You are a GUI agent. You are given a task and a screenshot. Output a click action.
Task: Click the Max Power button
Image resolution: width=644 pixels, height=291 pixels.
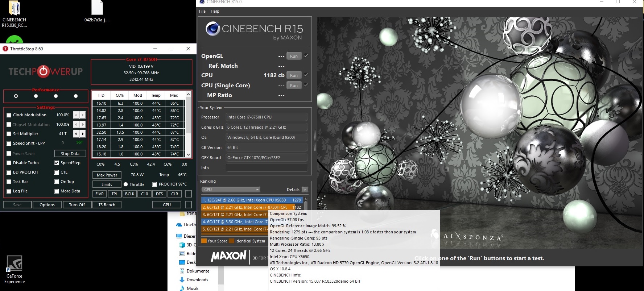click(107, 175)
